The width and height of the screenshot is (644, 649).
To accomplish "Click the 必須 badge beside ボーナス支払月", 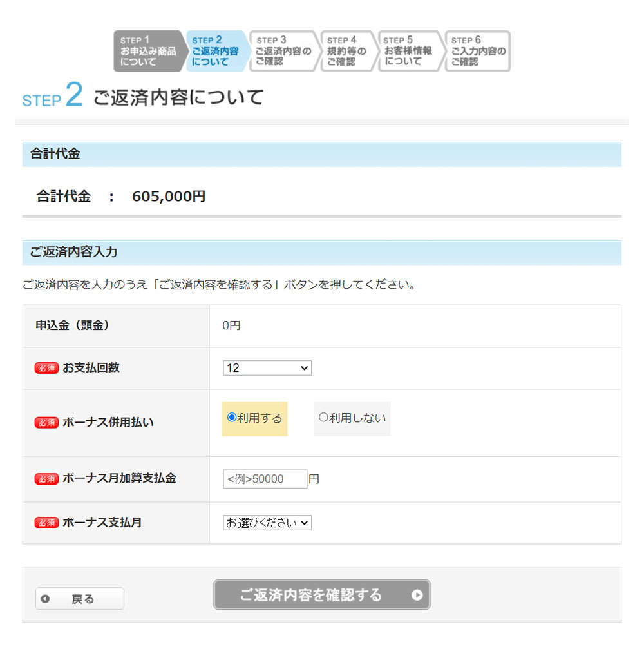I will [x=46, y=523].
